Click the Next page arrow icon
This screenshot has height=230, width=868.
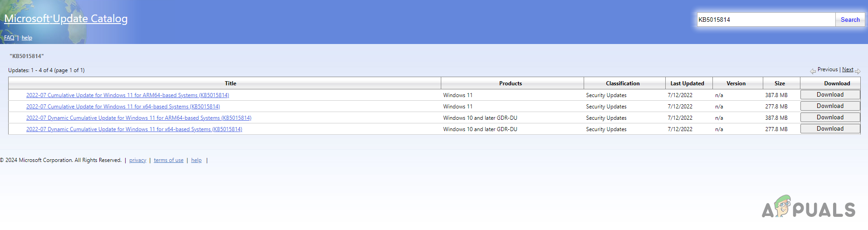pyautogui.click(x=858, y=71)
